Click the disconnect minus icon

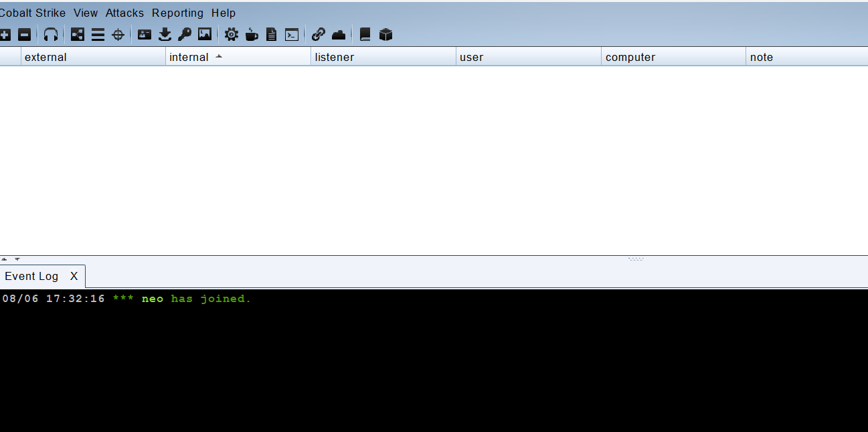(x=24, y=35)
